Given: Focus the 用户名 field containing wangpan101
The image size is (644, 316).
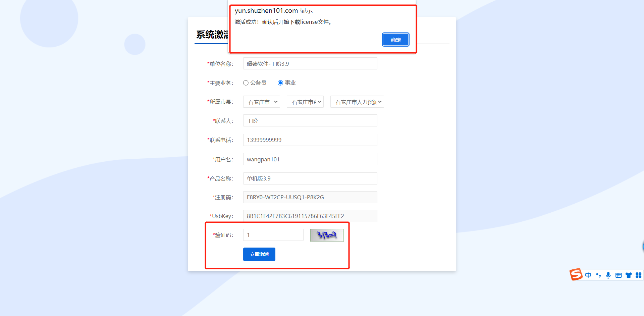Looking at the screenshot, I should click(310, 159).
